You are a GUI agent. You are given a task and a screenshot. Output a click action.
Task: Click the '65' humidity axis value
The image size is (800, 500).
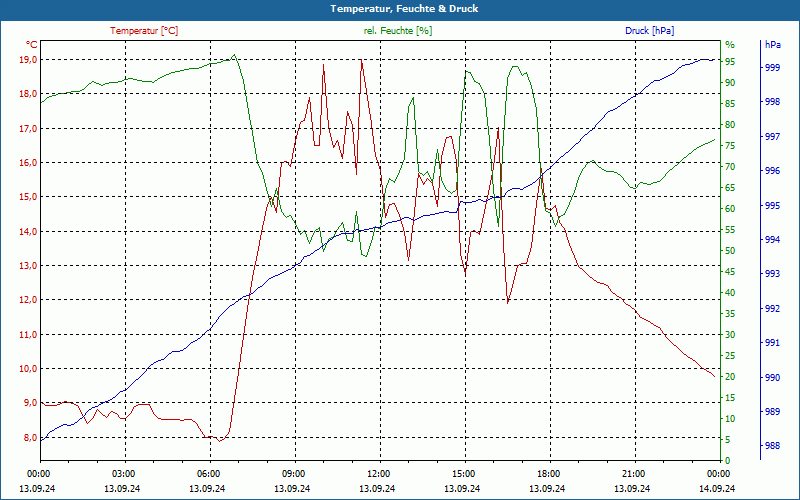pos(730,188)
